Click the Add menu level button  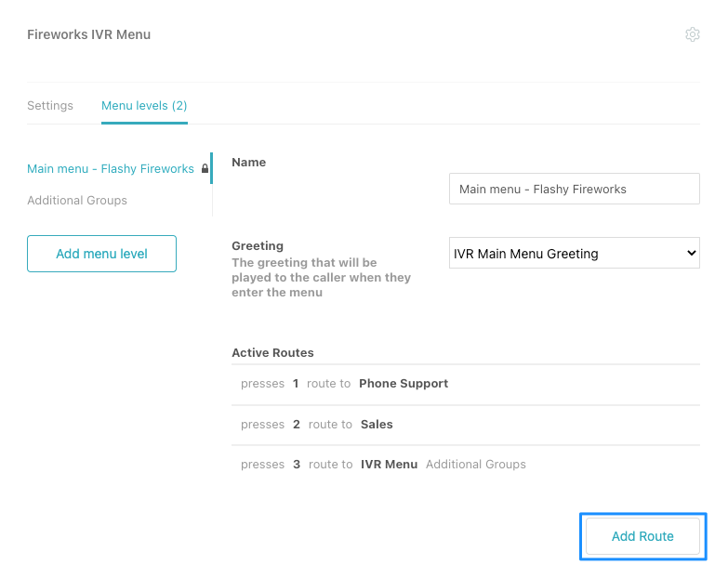(x=101, y=254)
